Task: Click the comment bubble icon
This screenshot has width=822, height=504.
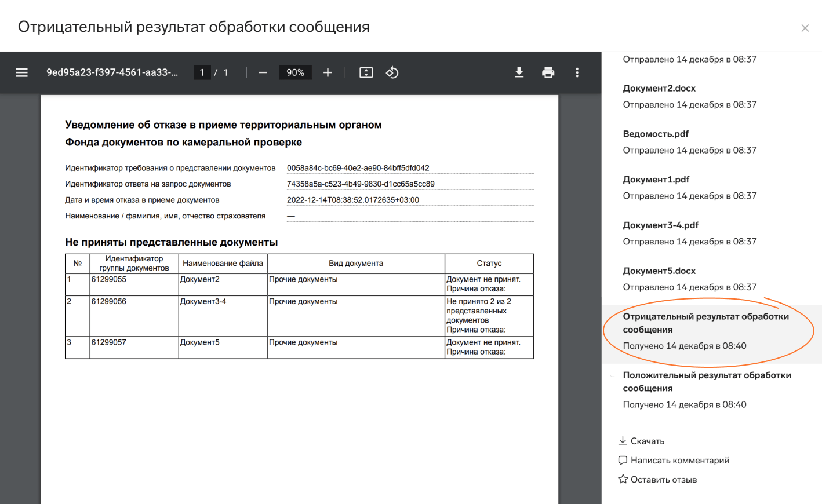Action: 623,460
